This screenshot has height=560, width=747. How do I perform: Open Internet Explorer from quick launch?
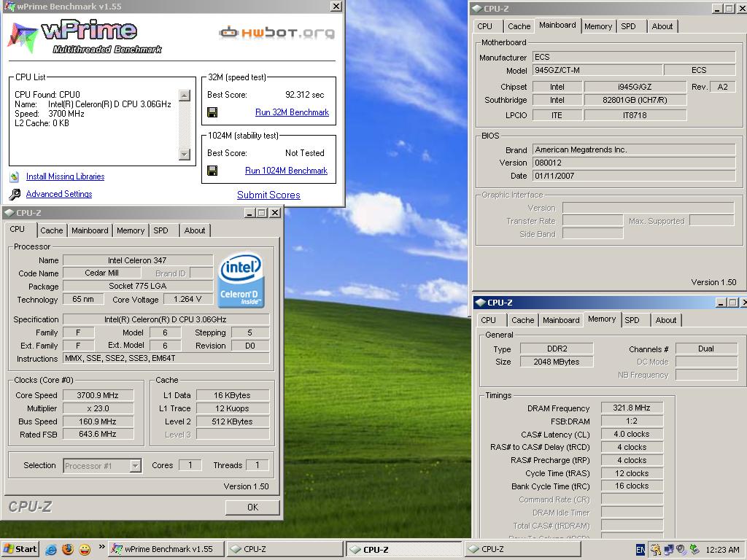50,549
